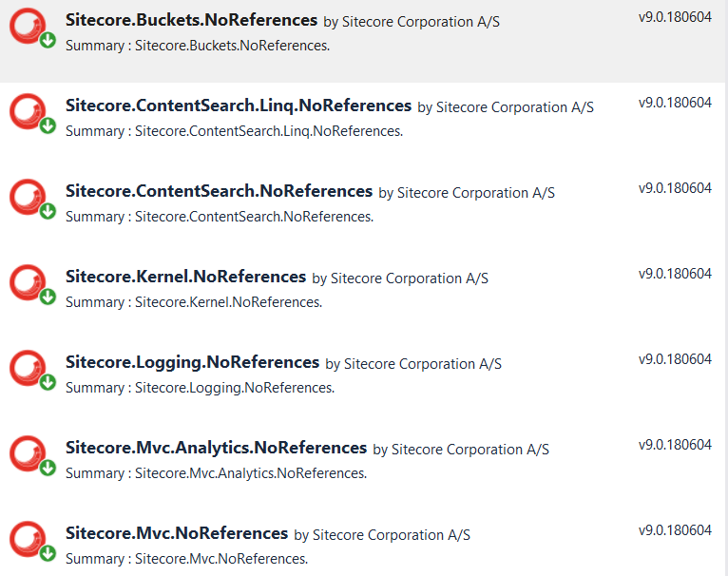Click the Sitecore.ContentSearch.Linq.NoReferences summary line
This screenshot has height=576, width=728.
[x=234, y=131]
